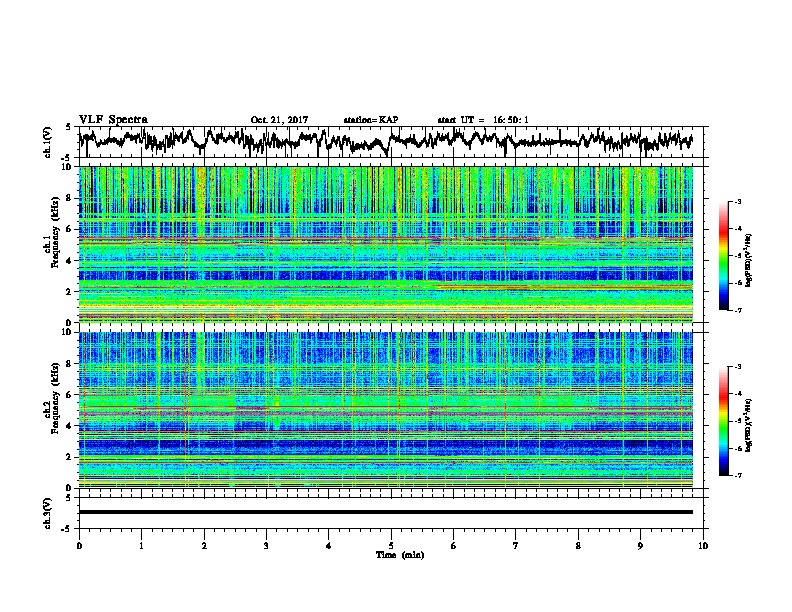Click the "-3" label on ch.1 colorbar
This screenshot has width=792, height=612.
tap(738, 202)
